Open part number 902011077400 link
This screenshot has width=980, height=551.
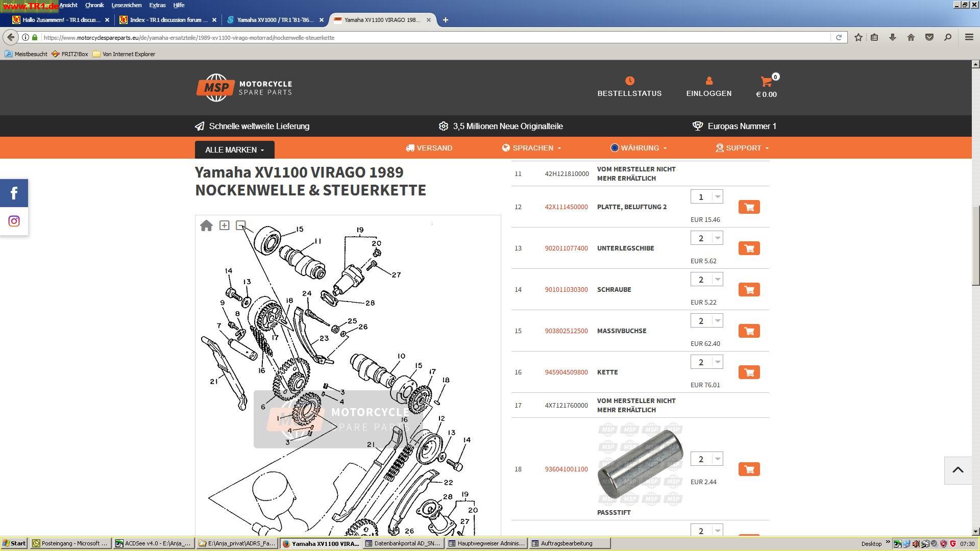click(x=566, y=248)
